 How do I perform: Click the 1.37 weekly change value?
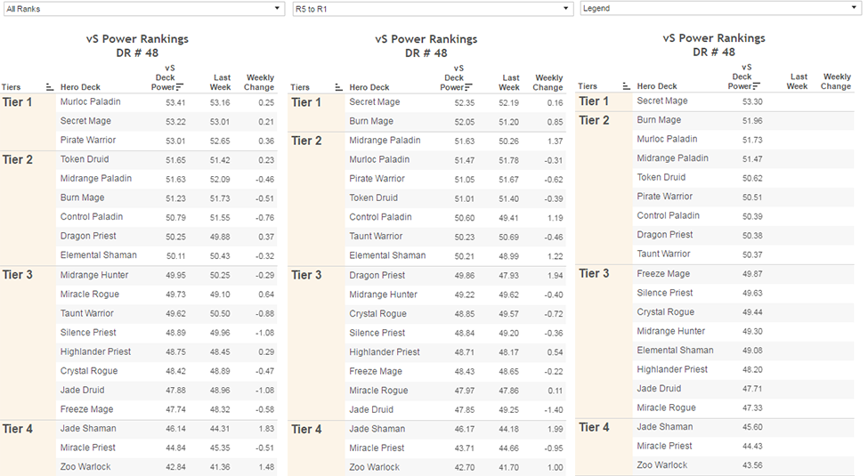coord(556,141)
